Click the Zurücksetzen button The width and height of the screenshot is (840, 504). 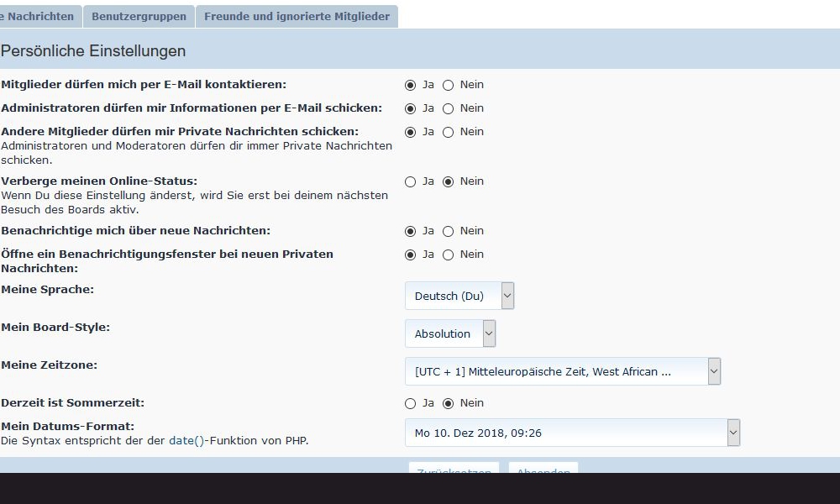point(454,470)
